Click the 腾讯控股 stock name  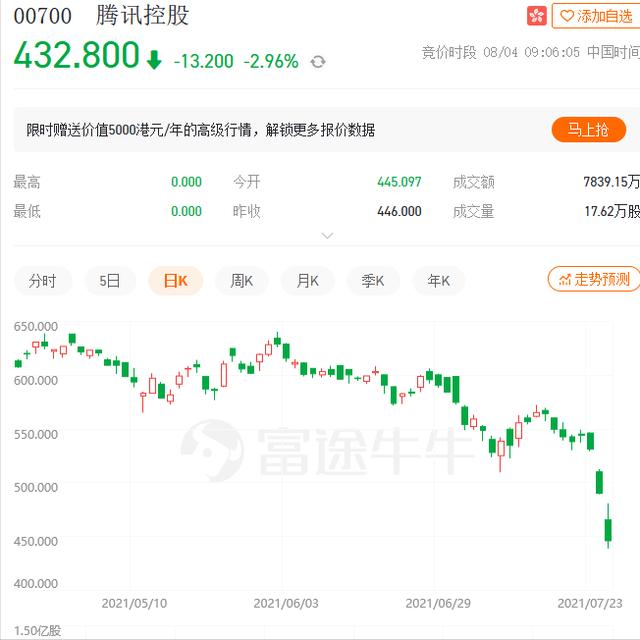142,16
